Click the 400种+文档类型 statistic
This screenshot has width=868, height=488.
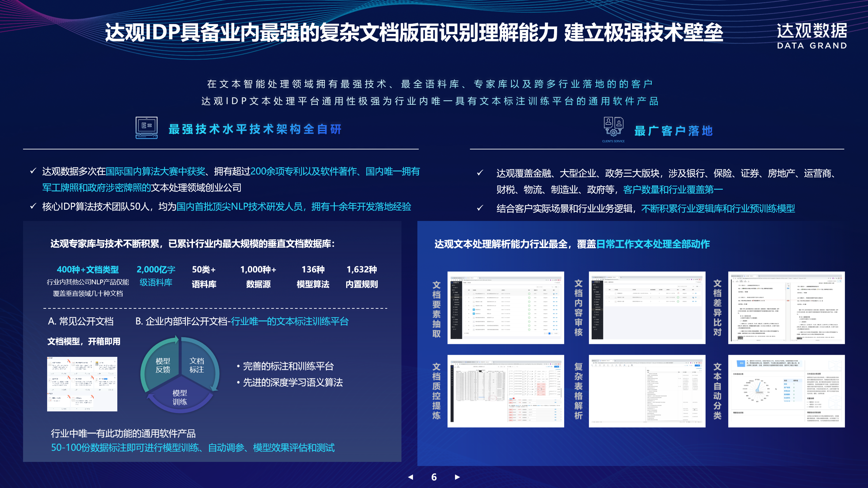(88, 270)
